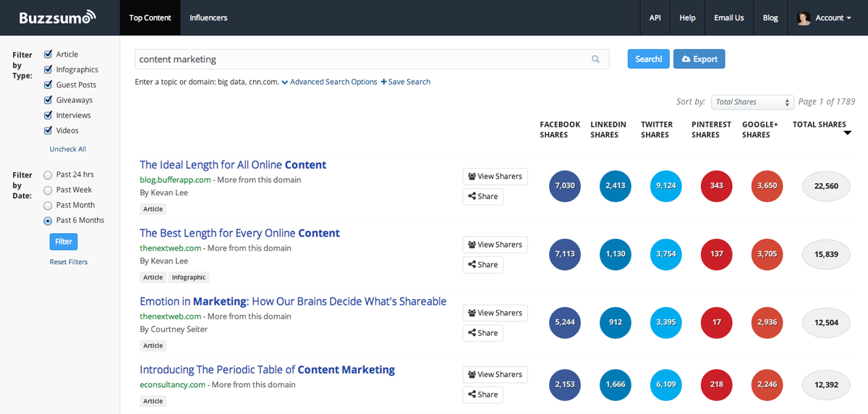Click the account avatar picture
868x414 pixels.
tap(804, 18)
